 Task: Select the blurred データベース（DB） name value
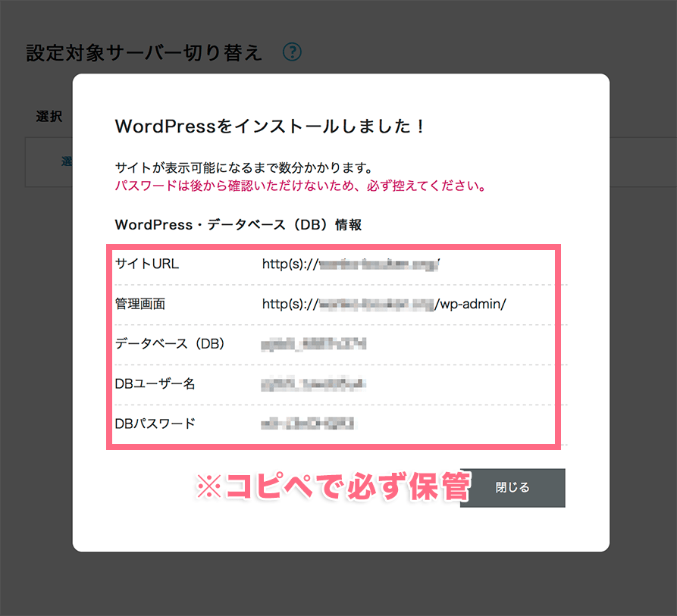pos(314,344)
